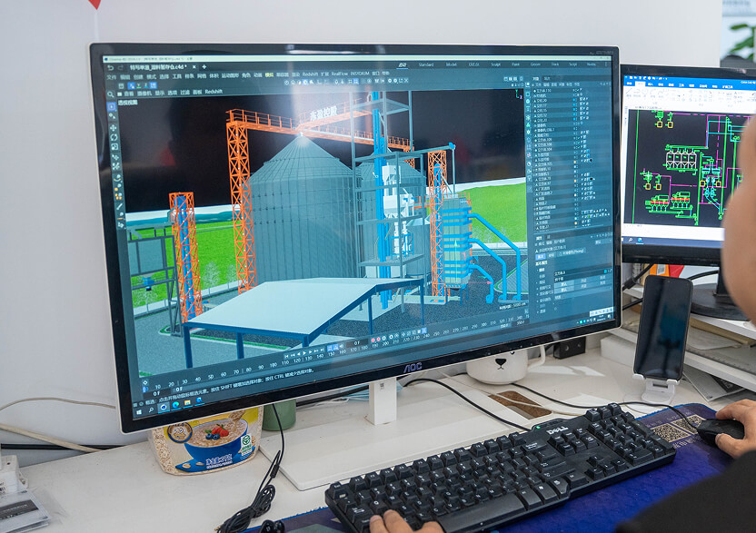Switch to the Track layout tab
Screen dimensions: 756x533
coord(555,64)
